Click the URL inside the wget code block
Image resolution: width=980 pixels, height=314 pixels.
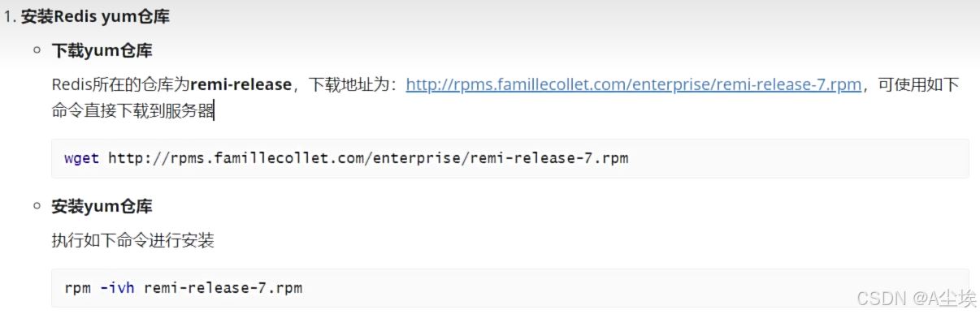click(367, 158)
